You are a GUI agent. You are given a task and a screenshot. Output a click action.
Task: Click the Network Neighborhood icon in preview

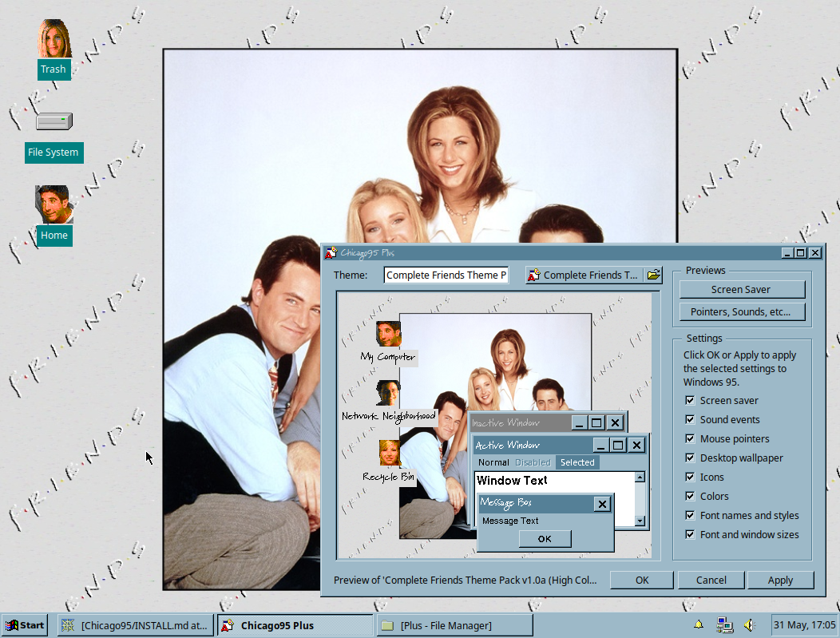click(388, 391)
